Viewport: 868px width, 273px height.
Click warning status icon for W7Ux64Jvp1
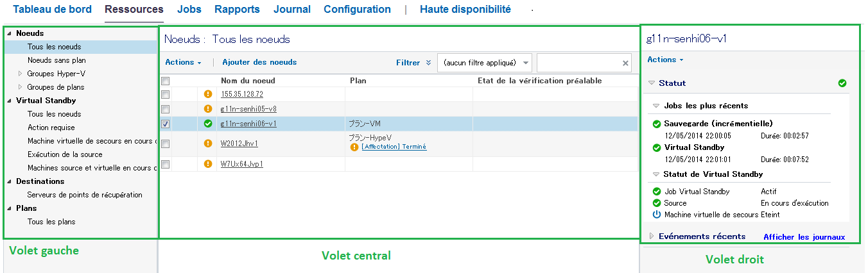207,164
